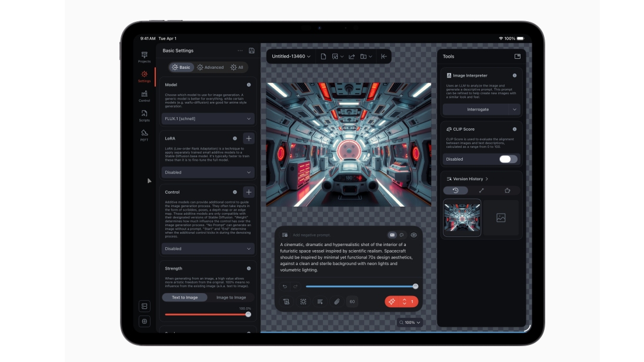Expand the LoRA Disabled dropdown

[x=207, y=172]
